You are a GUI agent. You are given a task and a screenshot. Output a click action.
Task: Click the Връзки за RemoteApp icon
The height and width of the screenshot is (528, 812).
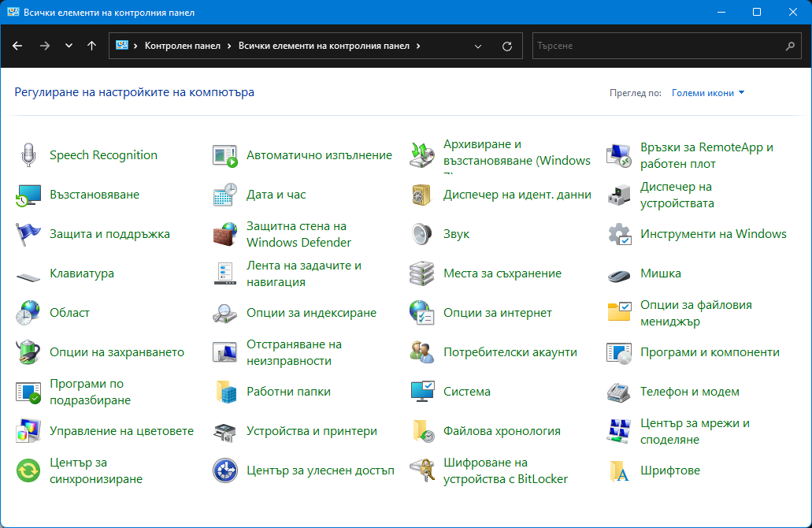pos(619,155)
